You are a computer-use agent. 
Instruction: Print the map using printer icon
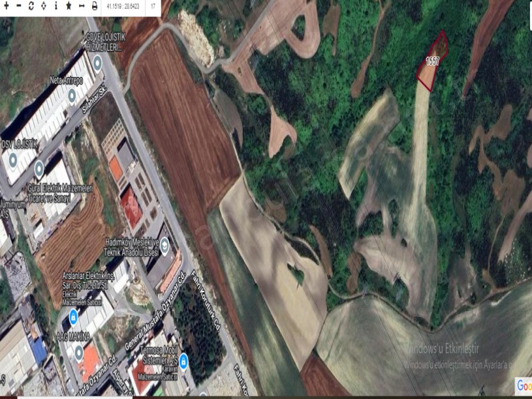click(x=95, y=6)
